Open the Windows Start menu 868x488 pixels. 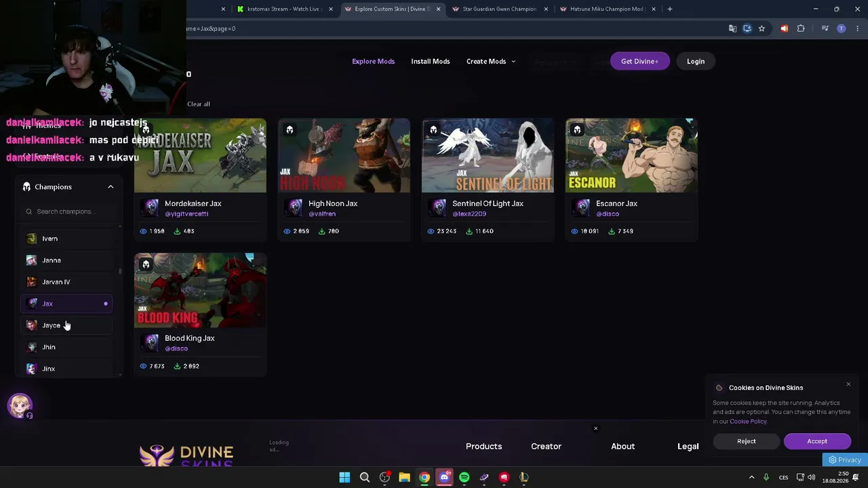click(344, 477)
